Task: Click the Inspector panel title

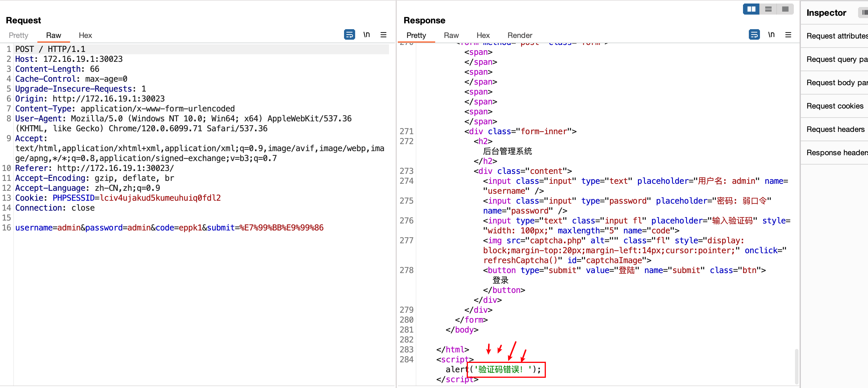Action: tap(826, 13)
